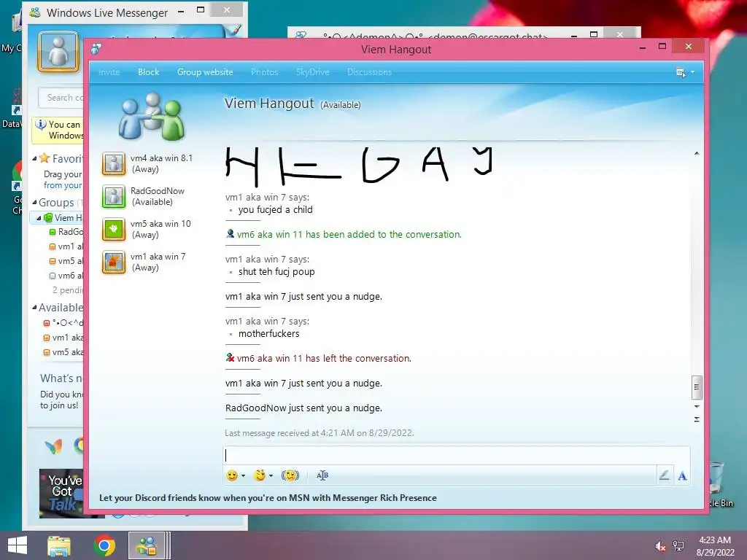Collapse the Favorites section in Messenger

tap(34, 158)
